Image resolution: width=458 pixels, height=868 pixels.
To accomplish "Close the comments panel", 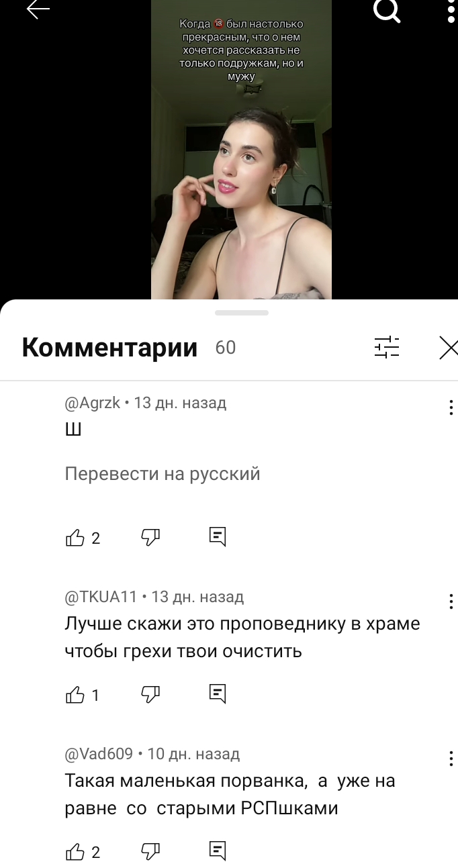I will (449, 348).
